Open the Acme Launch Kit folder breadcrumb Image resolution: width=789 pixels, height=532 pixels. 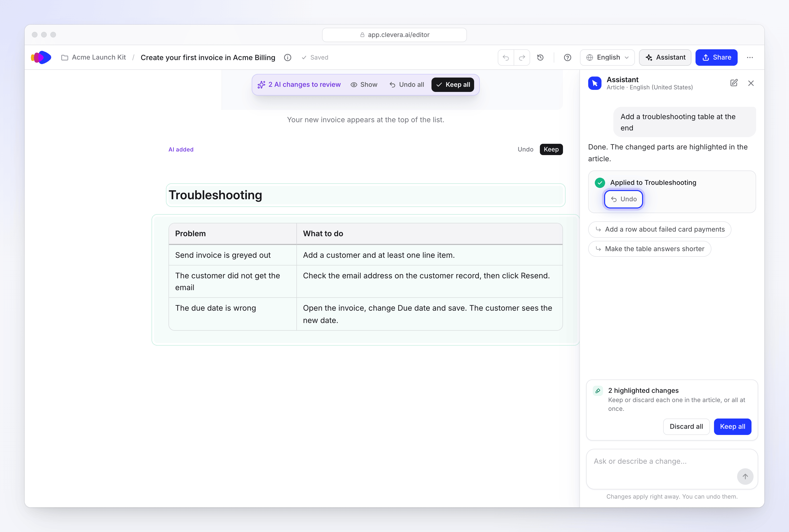click(x=93, y=57)
